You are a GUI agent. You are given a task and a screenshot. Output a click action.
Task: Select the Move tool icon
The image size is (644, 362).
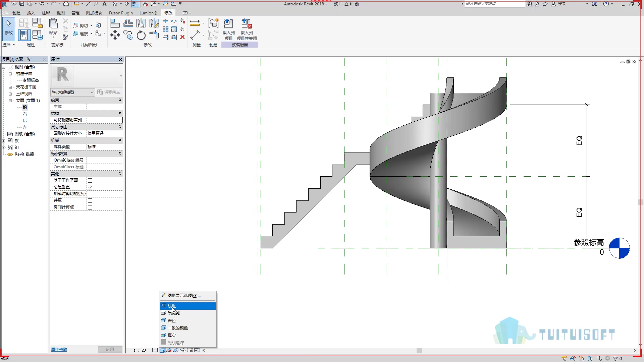tap(115, 35)
